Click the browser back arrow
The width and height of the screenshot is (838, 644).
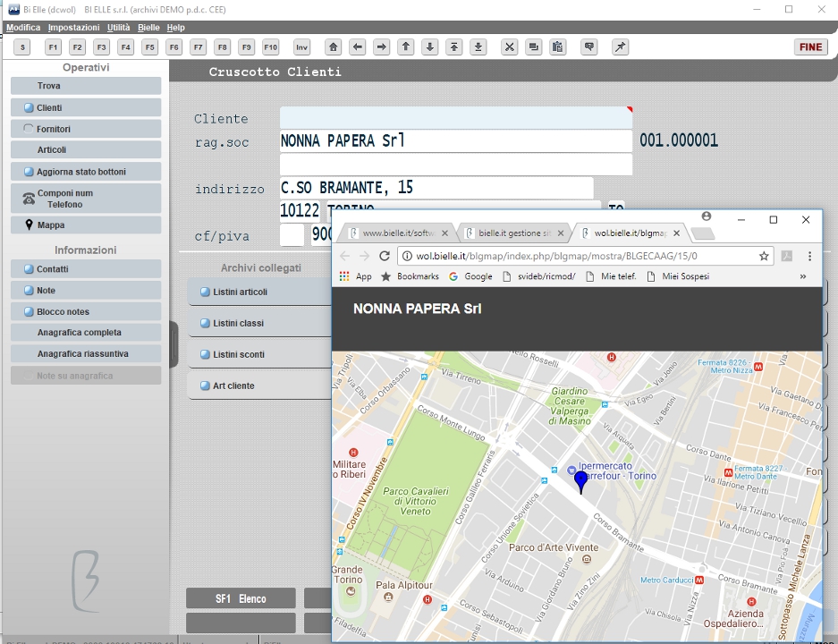point(344,256)
